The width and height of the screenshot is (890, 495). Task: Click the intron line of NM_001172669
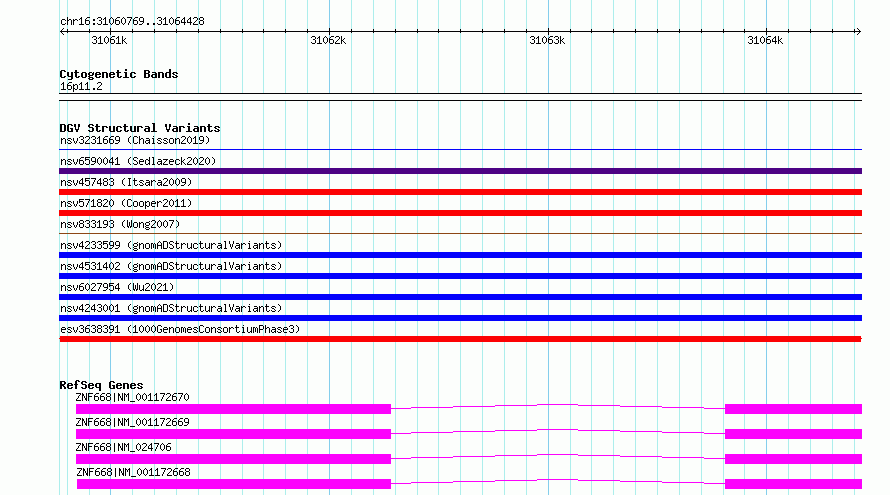[558, 430]
